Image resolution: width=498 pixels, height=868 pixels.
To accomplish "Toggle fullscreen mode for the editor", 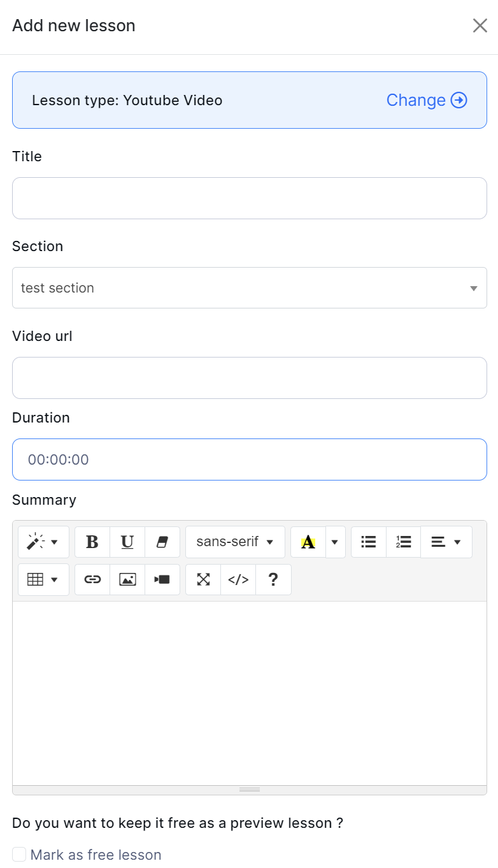I will (x=203, y=579).
